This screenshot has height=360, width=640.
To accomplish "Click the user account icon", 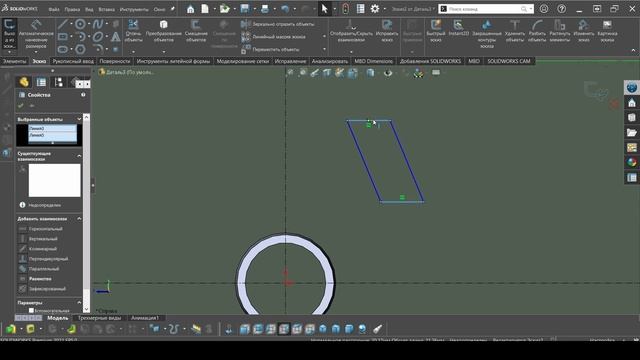I will coord(544,9).
